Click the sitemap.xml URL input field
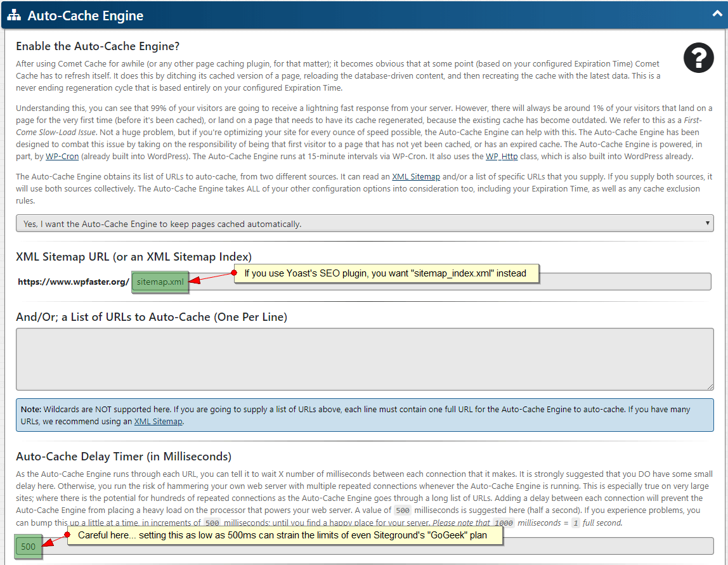 click(x=422, y=282)
